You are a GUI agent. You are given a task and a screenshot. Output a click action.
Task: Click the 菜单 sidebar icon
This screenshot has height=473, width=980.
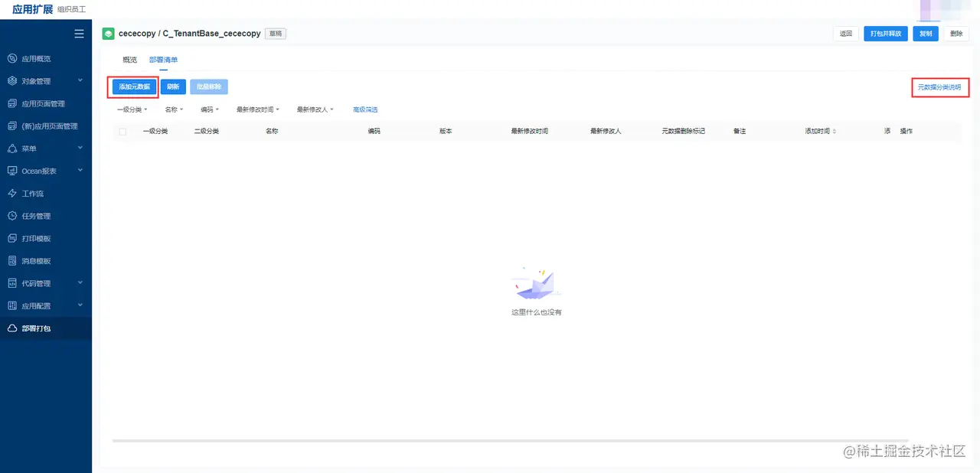pos(12,148)
